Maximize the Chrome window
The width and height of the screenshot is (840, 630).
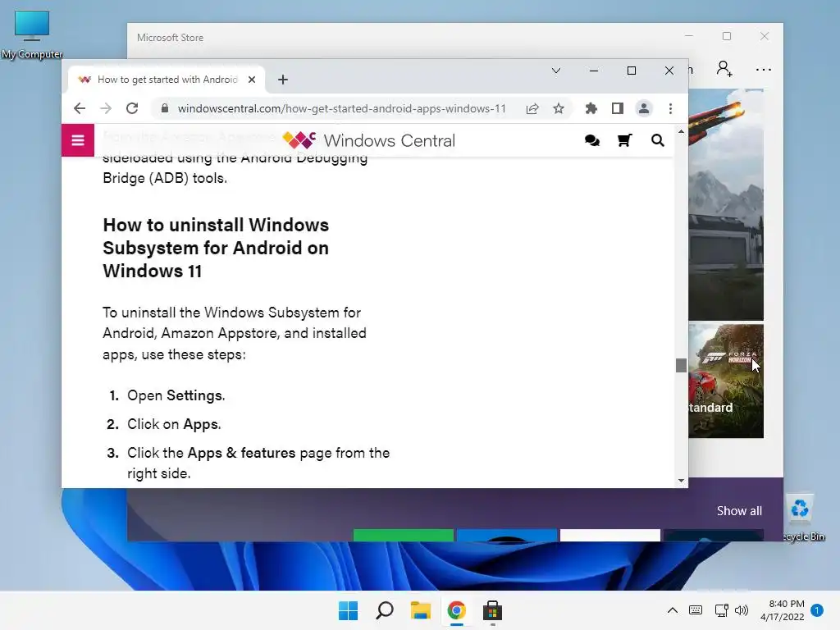click(632, 71)
